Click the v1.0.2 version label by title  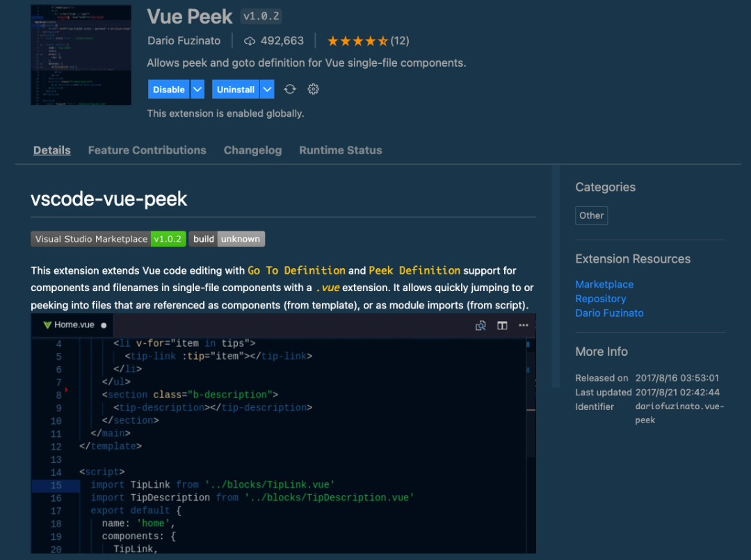(261, 16)
